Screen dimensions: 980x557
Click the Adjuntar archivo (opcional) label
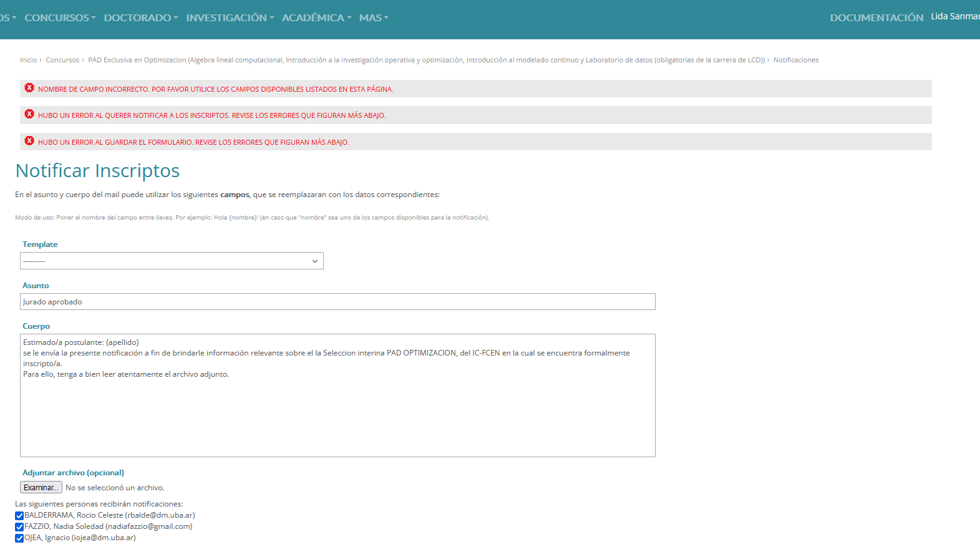pyautogui.click(x=73, y=473)
